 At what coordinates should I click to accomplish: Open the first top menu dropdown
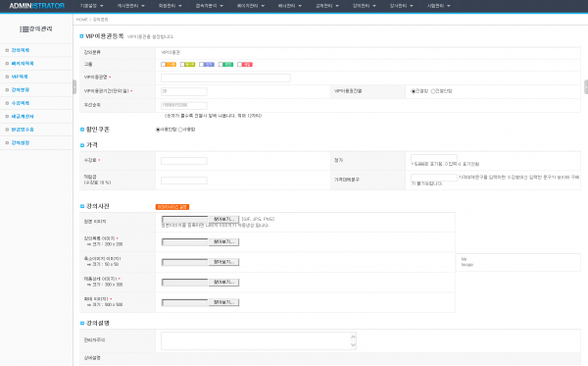pyautogui.click(x=91, y=6)
